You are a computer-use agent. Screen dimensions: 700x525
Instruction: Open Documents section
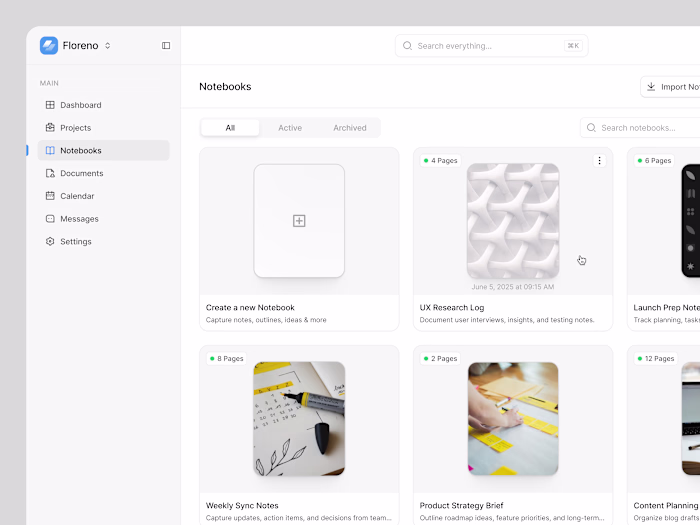(104, 173)
